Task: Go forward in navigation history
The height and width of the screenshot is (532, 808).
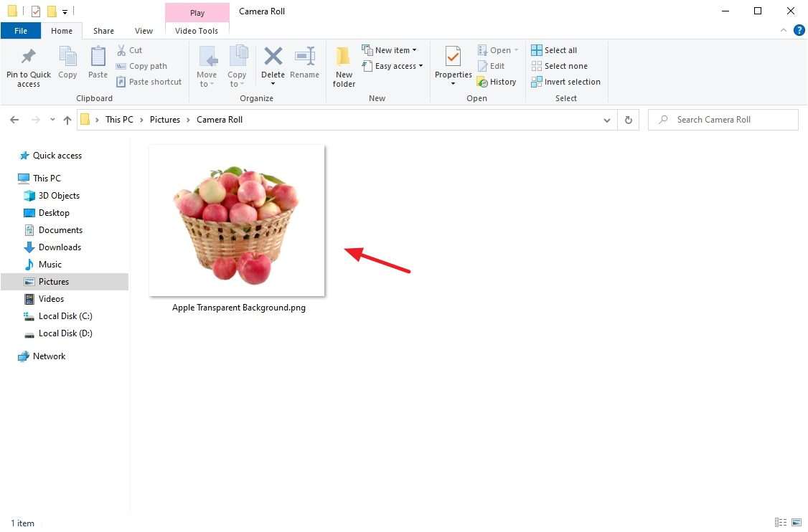Action: click(x=36, y=120)
